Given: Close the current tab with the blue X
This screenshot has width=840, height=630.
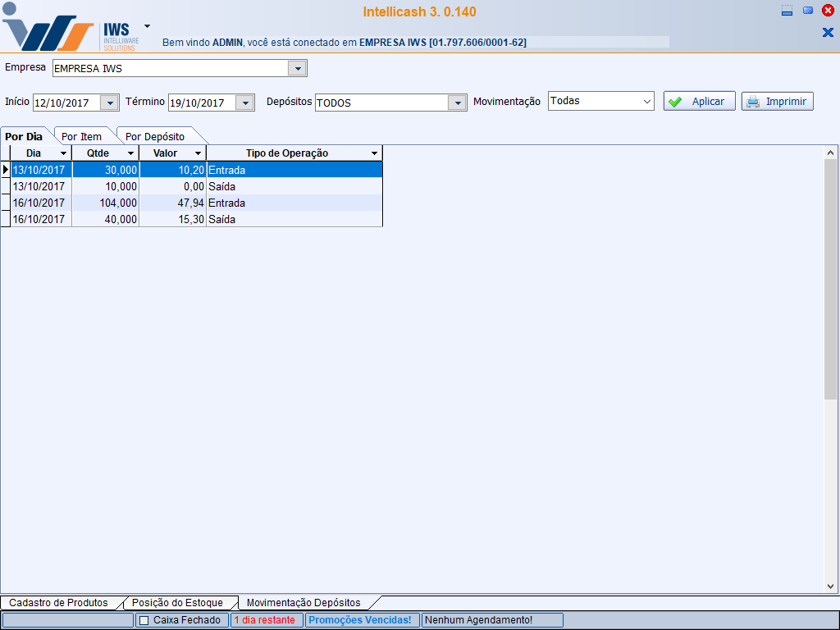Looking at the screenshot, I should [828, 32].
